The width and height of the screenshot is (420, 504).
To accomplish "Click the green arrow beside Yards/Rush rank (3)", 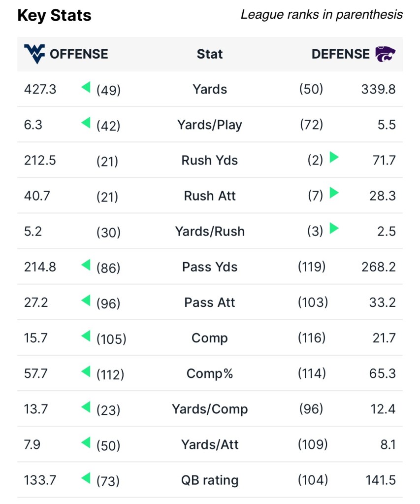I will (334, 229).
